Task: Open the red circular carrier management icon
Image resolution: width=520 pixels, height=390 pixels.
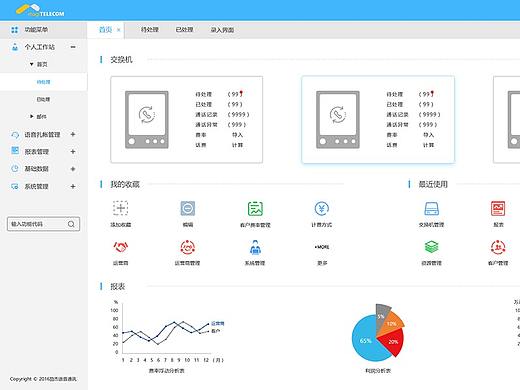Action: pos(188,247)
